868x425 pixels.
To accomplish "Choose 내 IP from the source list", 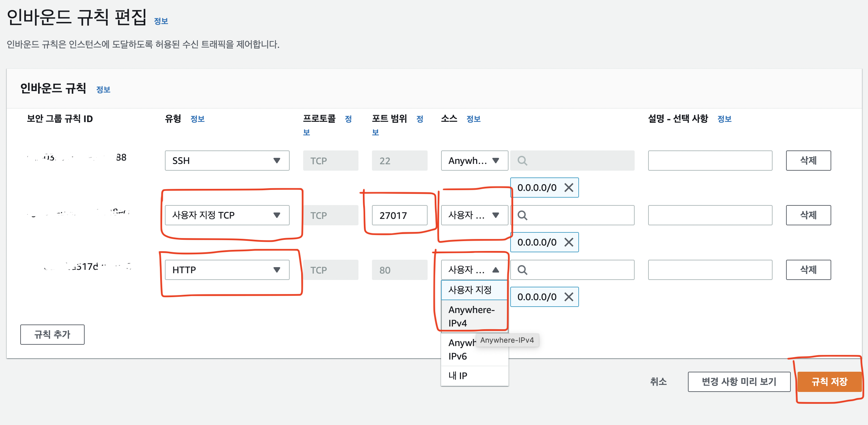I will [x=458, y=375].
